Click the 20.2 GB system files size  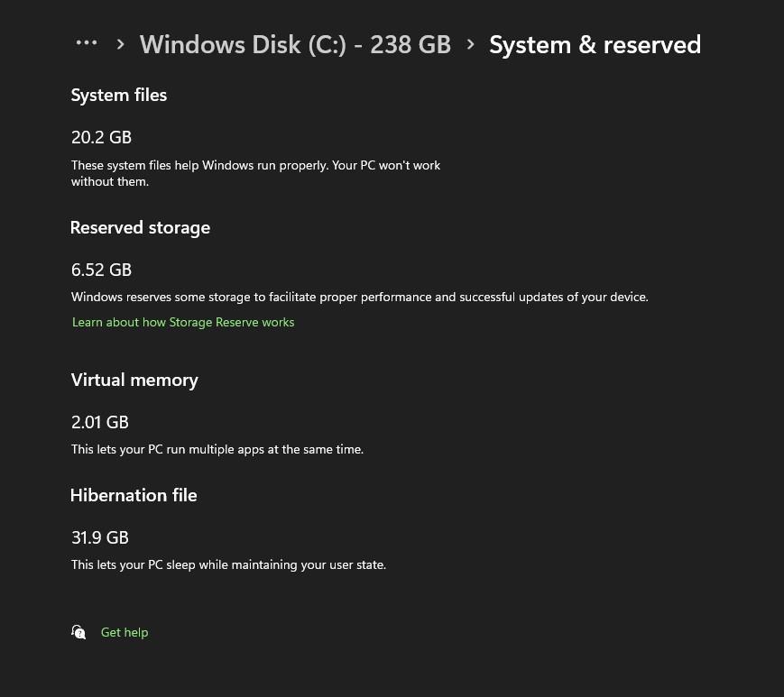click(101, 137)
